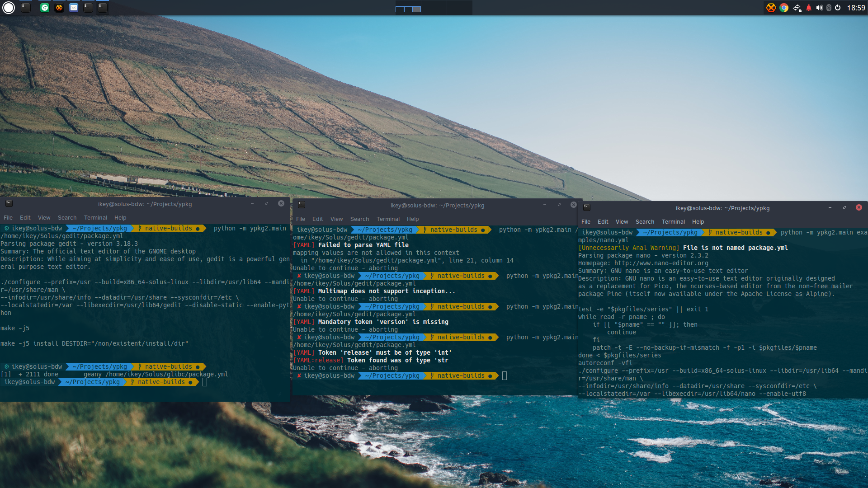This screenshot has width=868, height=488.
Task: Open Search menu in middle terminal
Action: coord(359,219)
